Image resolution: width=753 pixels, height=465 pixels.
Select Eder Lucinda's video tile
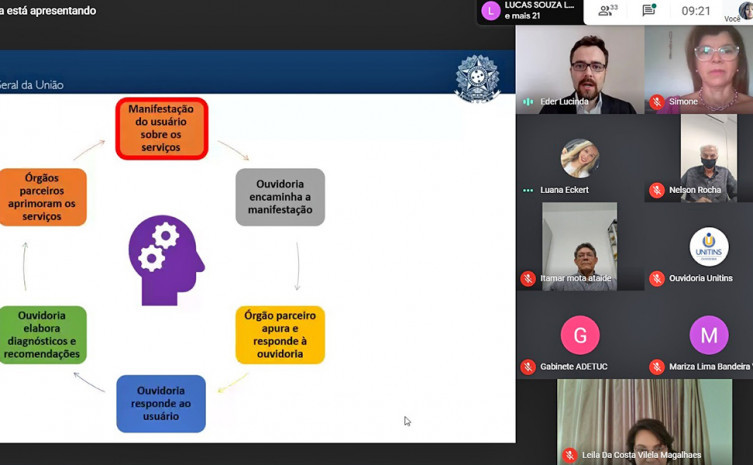[x=580, y=70]
